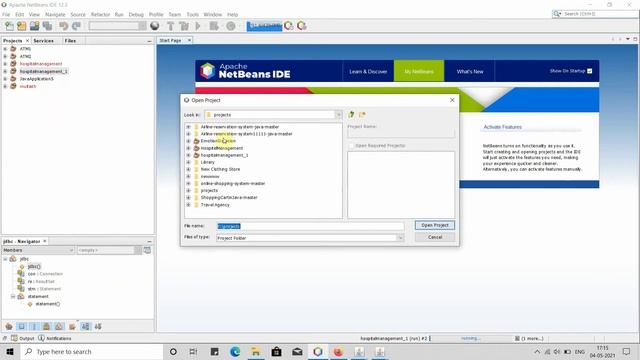Open the What's New tab on Start Page

(470, 71)
